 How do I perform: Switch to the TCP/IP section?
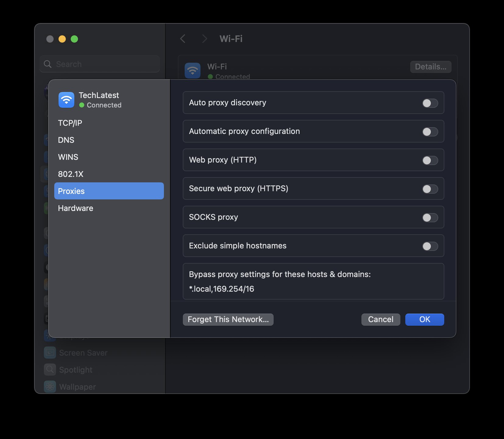(70, 123)
